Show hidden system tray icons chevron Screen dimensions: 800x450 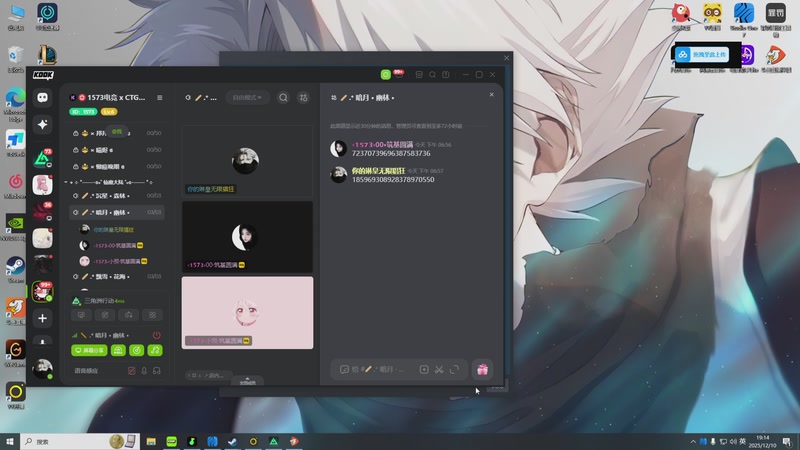click(x=693, y=441)
